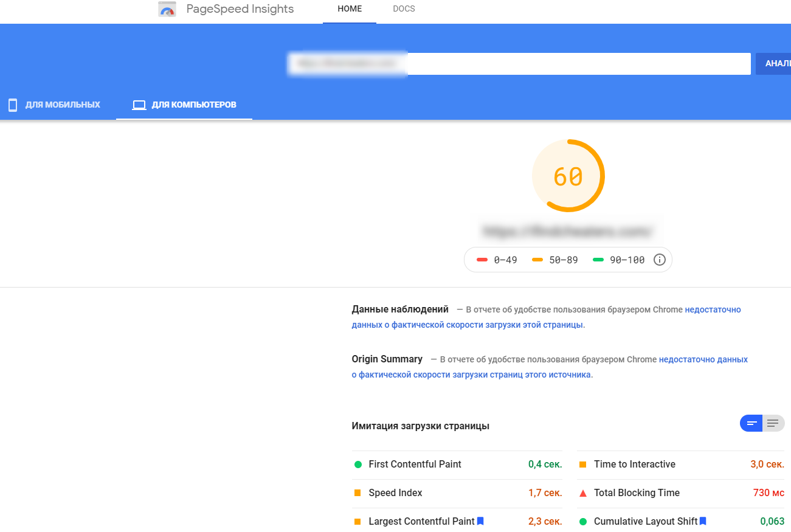Image resolution: width=791 pixels, height=532 pixels.
Task: Click the red 0–49 legend marker
Action: pyautogui.click(x=483, y=260)
